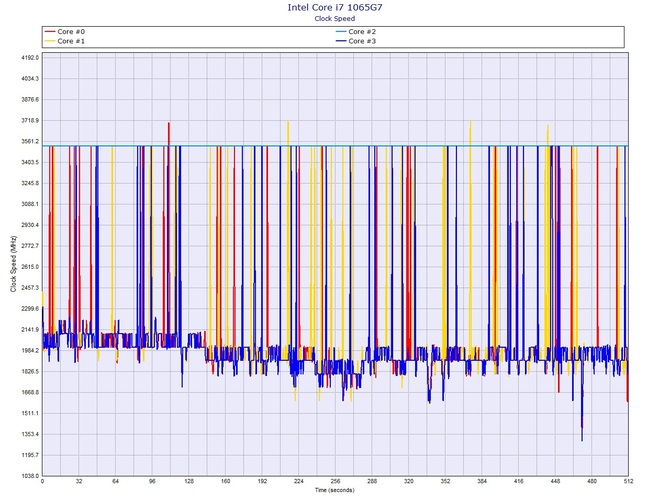Image resolution: width=670 pixels, height=502 pixels.
Task: Click the 352 tick on the time axis
Action: [x=446, y=481]
